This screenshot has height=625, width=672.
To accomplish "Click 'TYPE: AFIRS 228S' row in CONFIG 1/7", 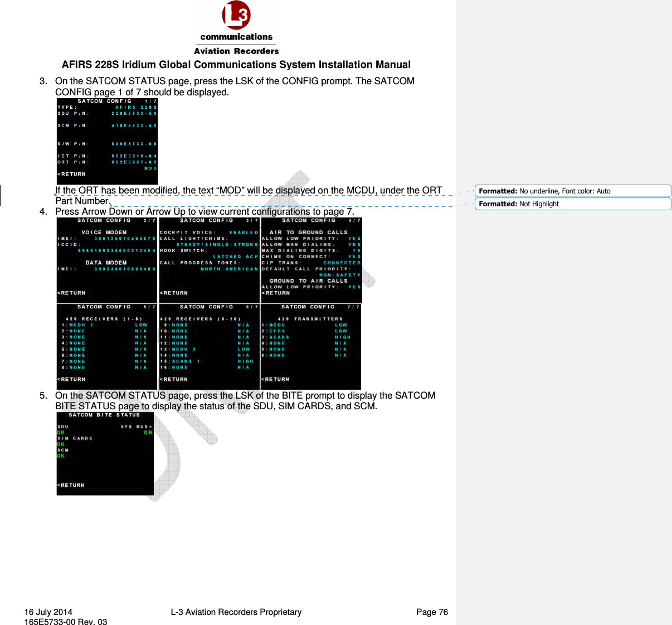I will [108, 107].
